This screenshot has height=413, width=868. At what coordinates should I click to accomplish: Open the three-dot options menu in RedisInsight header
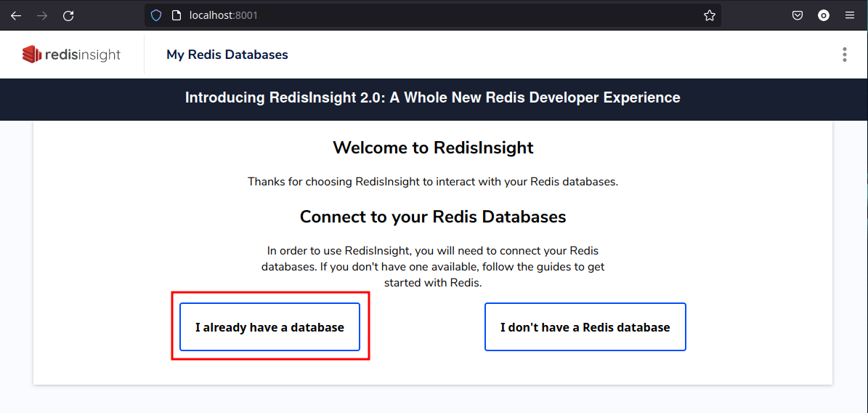(x=844, y=55)
